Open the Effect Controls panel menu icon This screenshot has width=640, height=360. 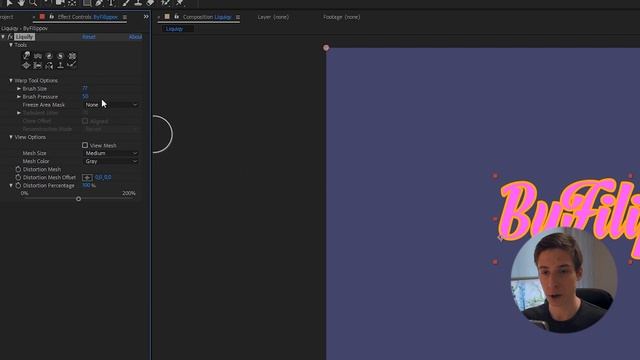click(124, 17)
